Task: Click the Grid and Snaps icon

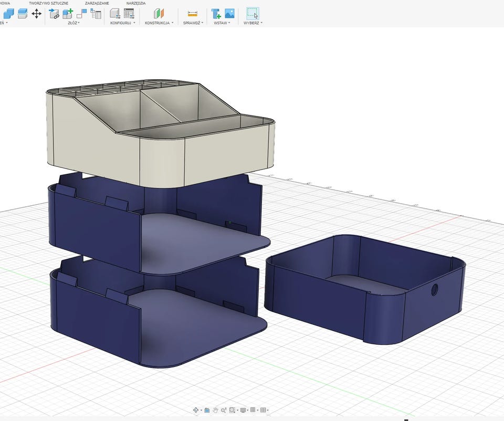Action: click(253, 410)
